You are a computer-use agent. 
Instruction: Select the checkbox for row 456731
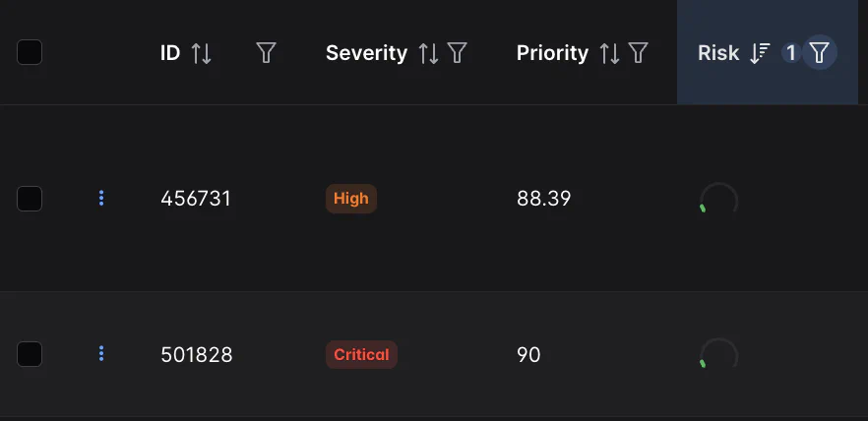[30, 199]
